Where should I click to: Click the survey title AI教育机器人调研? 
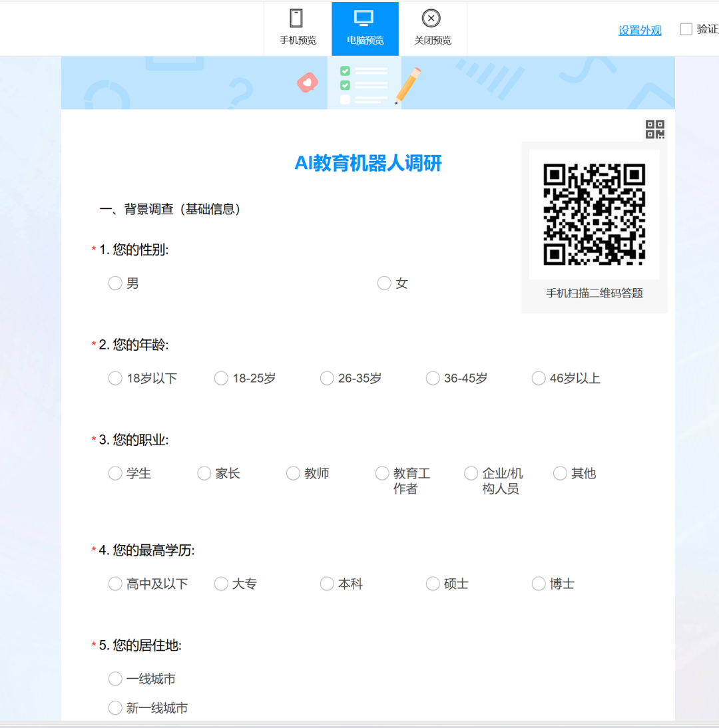coord(368,163)
